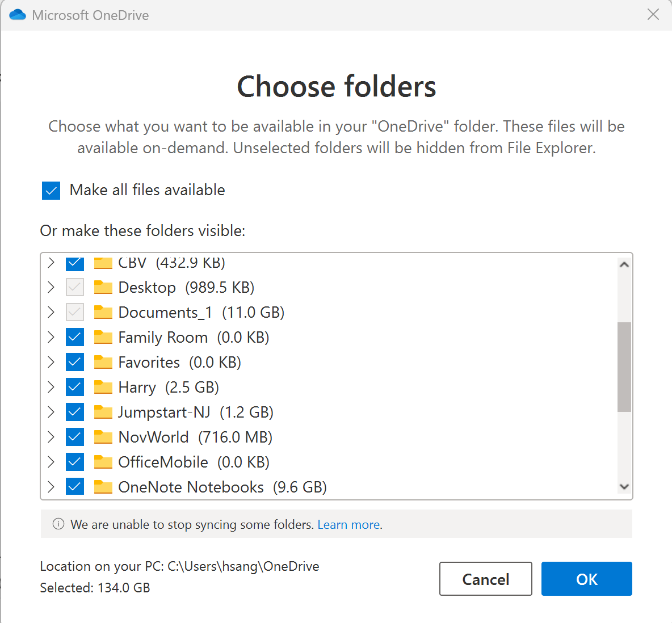Uncheck the Favorites checkbox
Screen dimensions: 672x623
(74, 362)
